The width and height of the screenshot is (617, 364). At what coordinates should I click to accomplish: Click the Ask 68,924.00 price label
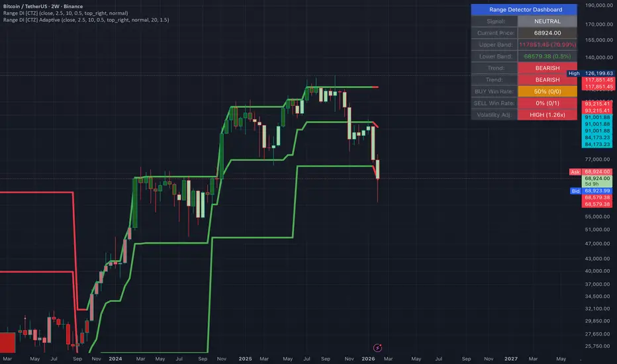click(x=591, y=171)
